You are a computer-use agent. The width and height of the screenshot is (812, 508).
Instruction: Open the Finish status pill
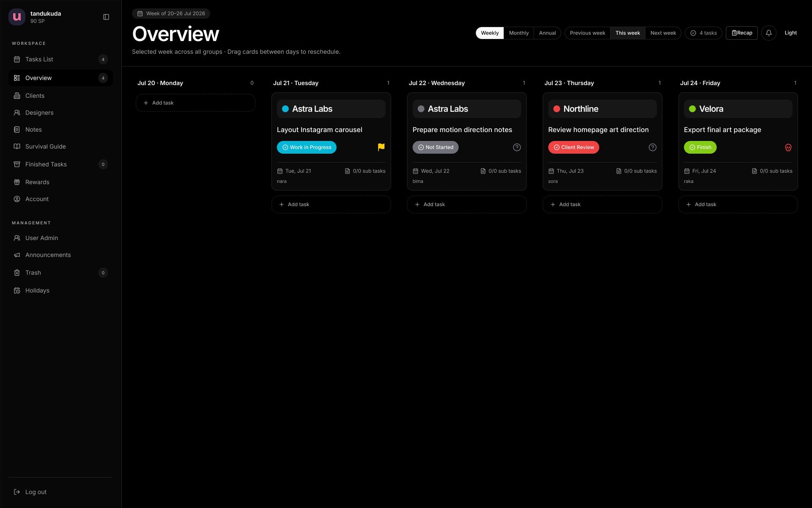click(x=700, y=147)
